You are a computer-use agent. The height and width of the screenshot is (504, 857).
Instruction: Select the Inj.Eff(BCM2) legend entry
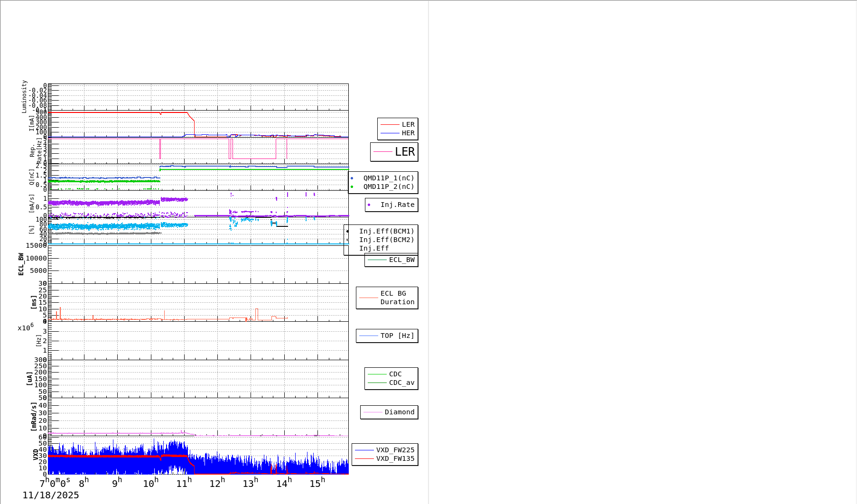click(x=386, y=240)
